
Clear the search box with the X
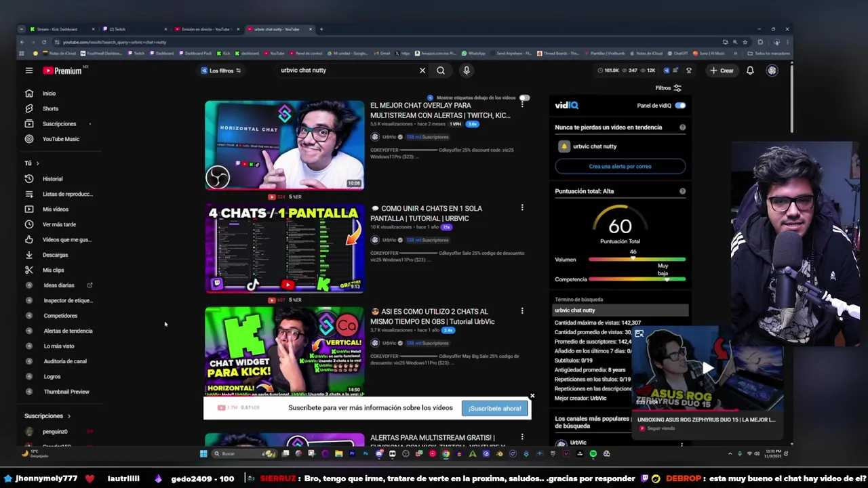(422, 70)
